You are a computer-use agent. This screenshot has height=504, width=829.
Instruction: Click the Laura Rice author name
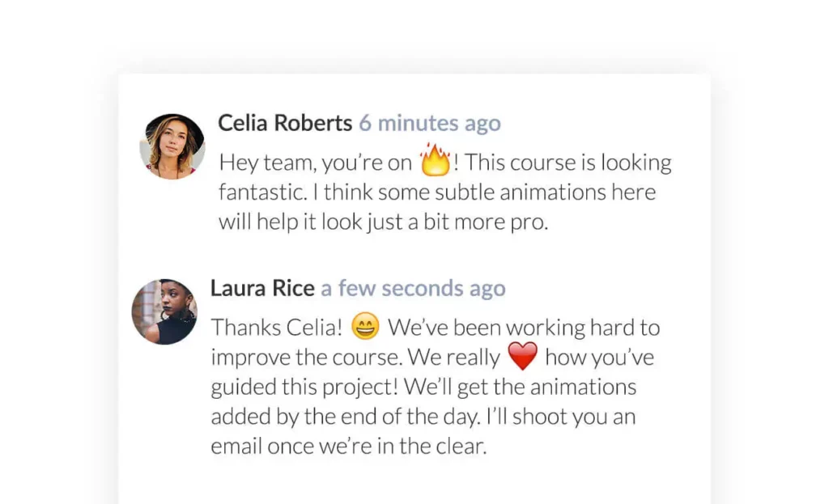tap(262, 288)
